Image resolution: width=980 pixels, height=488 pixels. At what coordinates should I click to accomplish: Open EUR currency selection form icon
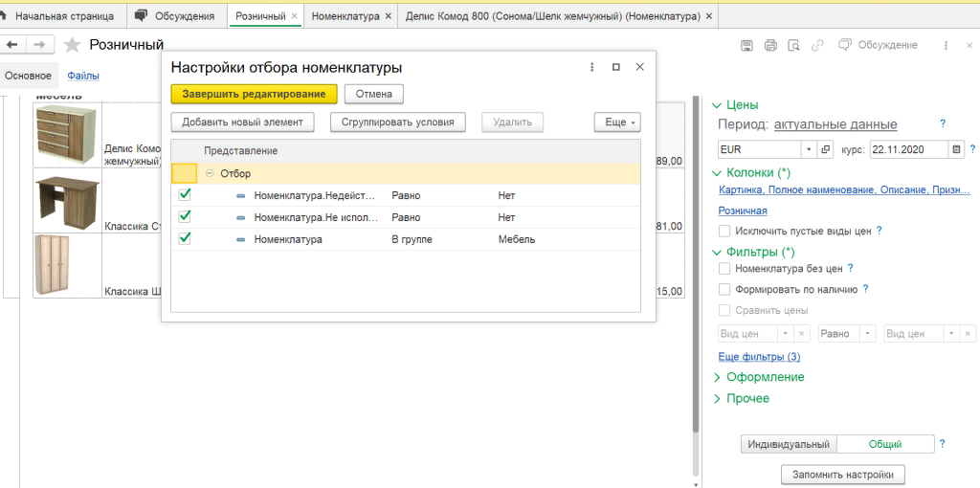[x=825, y=149]
